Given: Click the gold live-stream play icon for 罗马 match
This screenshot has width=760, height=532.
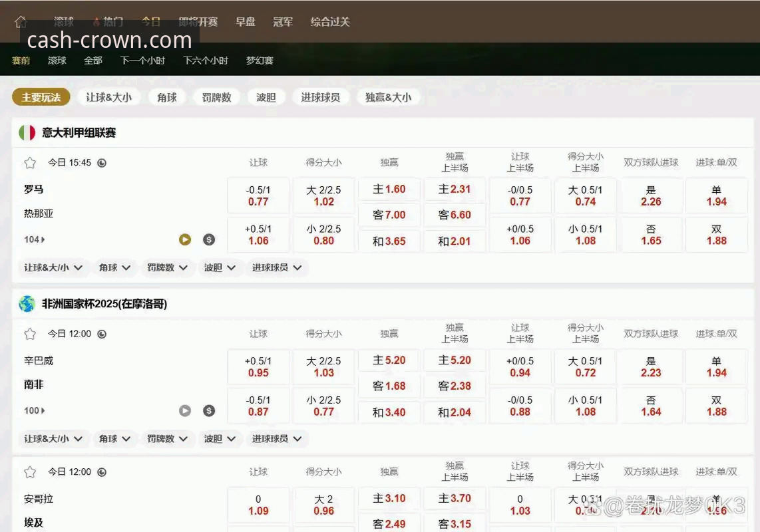Looking at the screenshot, I should point(185,239).
